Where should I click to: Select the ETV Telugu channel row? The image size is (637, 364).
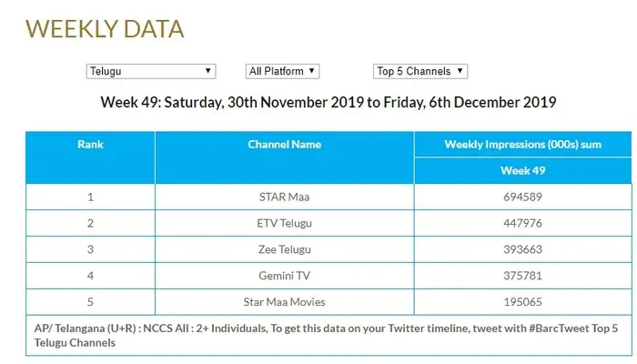coord(284,223)
